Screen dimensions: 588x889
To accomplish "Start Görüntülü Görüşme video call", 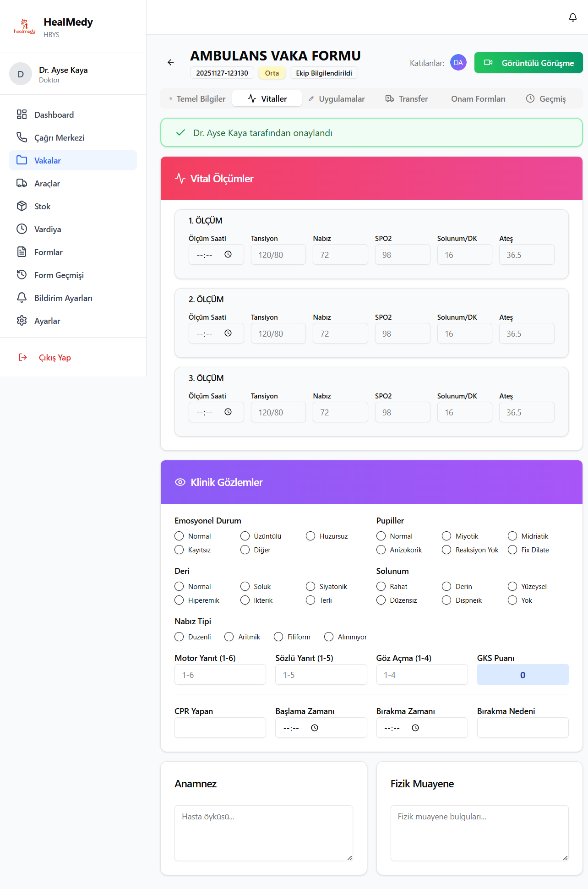I will [528, 63].
